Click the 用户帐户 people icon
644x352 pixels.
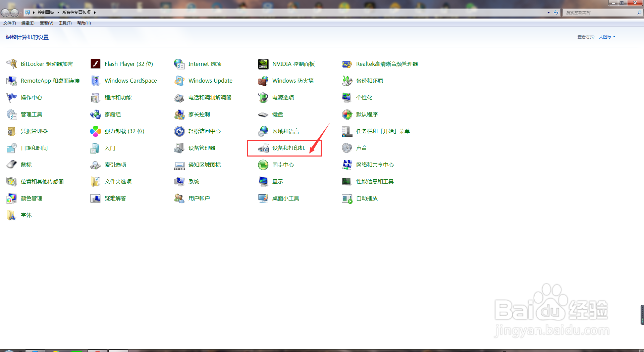point(179,198)
